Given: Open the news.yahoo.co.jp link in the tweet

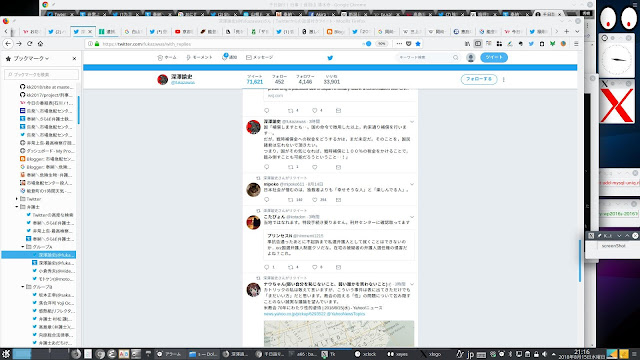Looking at the screenshot, I should point(294,314).
